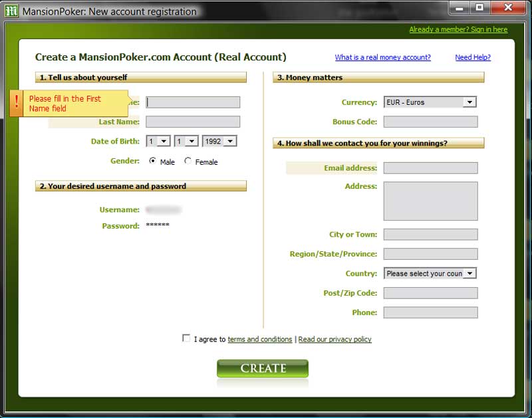Open the terms and conditions link

[x=259, y=340]
